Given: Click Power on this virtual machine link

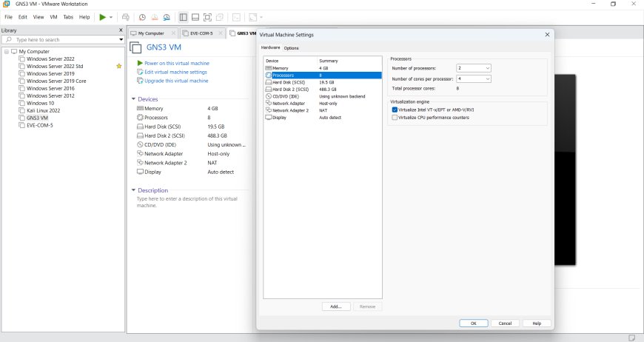Looking at the screenshot, I should [177, 63].
